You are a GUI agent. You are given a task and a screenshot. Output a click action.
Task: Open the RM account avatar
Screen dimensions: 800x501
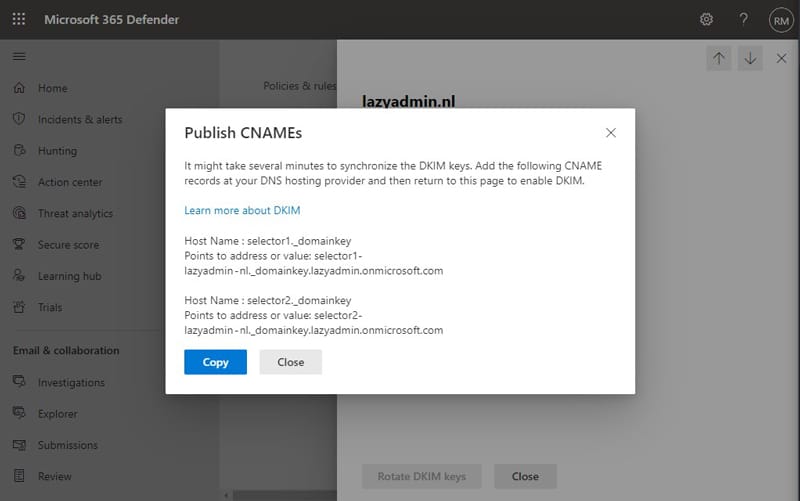click(781, 20)
